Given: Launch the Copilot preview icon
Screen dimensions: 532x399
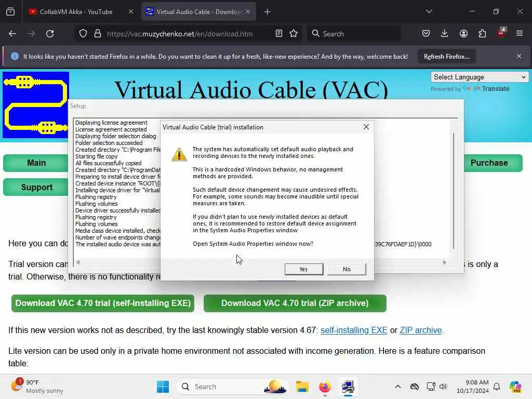Looking at the screenshot, I should pyautogui.click(x=515, y=387).
